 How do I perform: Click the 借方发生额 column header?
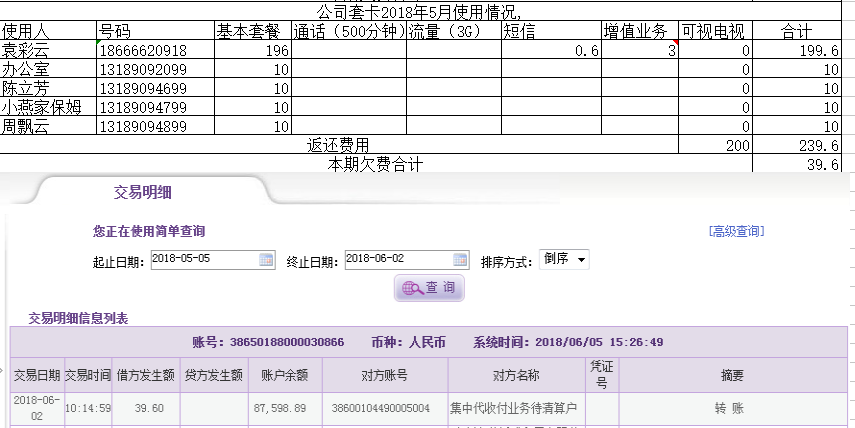click(147, 376)
